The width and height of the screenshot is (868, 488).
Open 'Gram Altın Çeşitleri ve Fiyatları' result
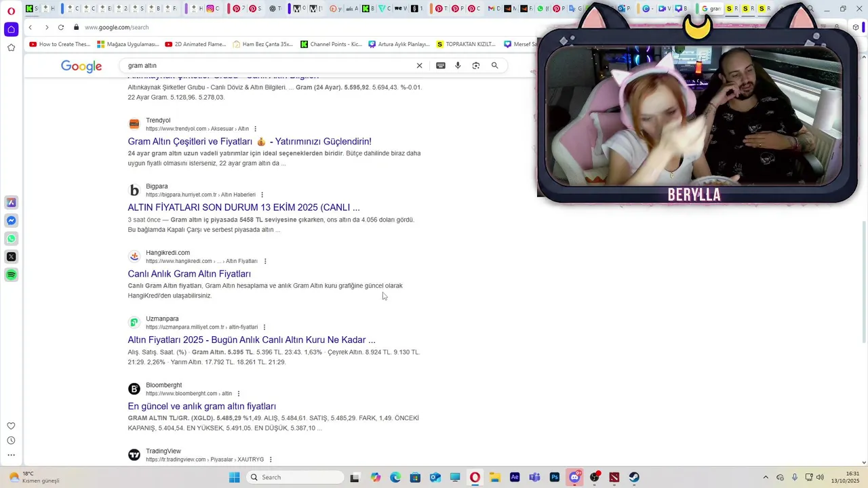point(250,142)
